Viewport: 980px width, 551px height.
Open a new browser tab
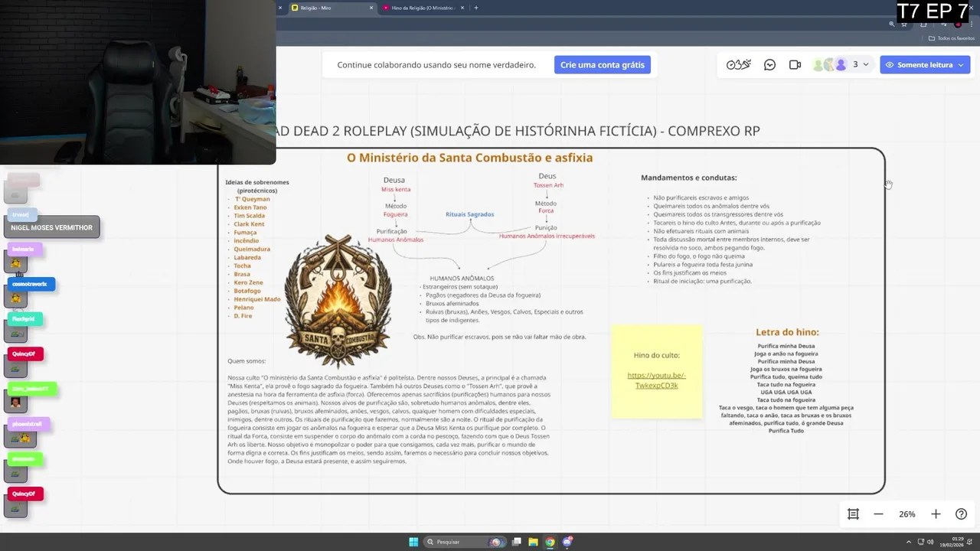tap(476, 8)
